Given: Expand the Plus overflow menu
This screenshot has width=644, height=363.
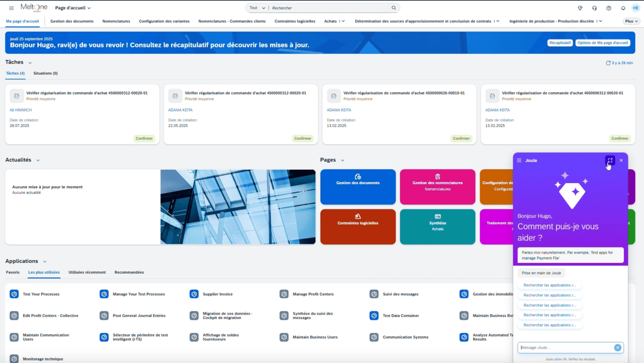Looking at the screenshot, I should (x=631, y=21).
